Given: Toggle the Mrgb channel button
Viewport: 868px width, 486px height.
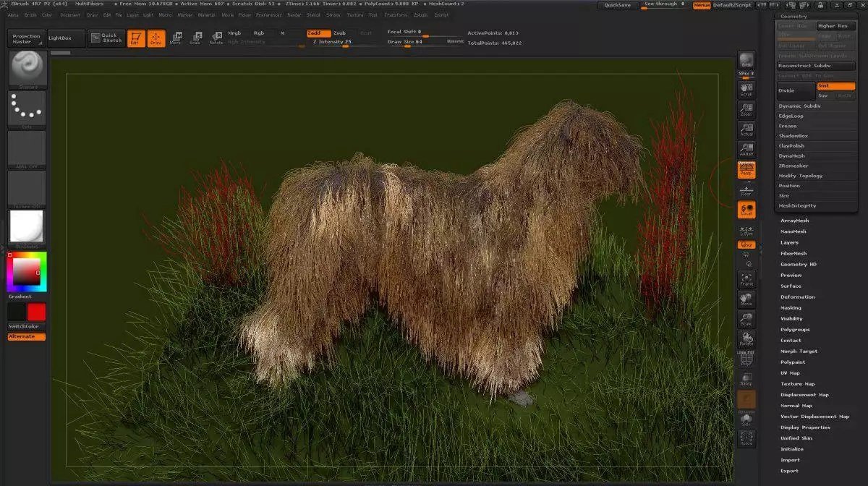Looking at the screenshot, I should click(235, 33).
